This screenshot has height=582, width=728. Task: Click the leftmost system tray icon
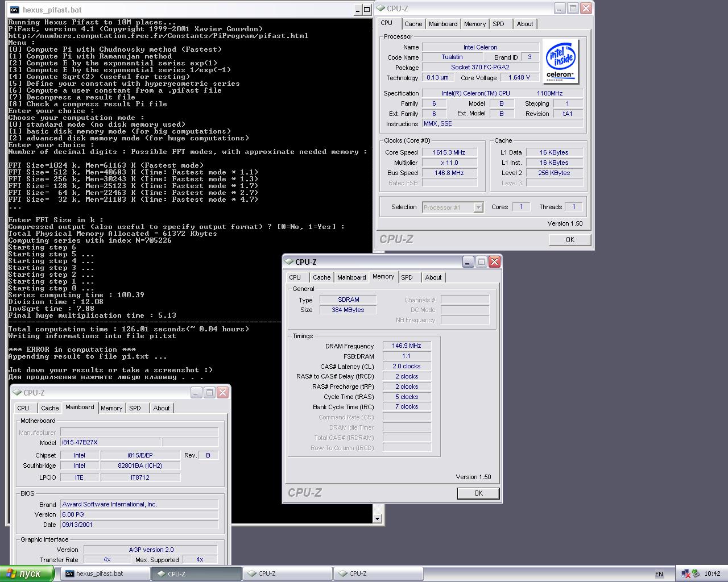[685, 573]
